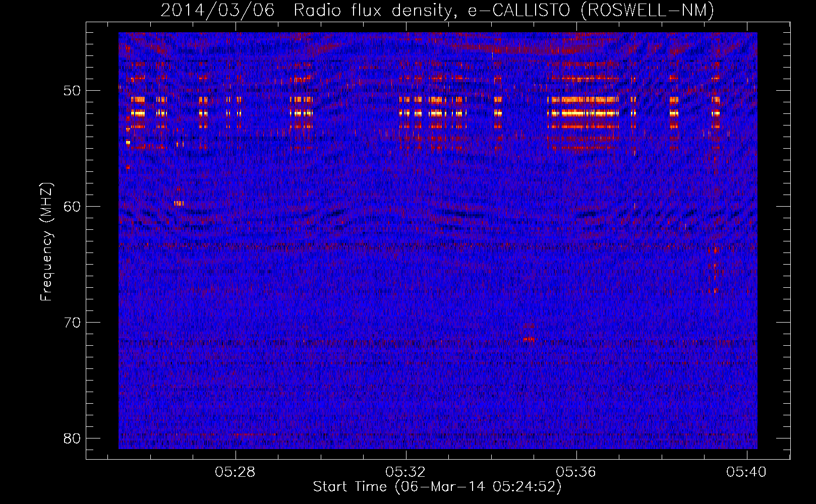Click the 05:32 time tick label
The width and height of the screenshot is (816, 504).
tap(405, 472)
